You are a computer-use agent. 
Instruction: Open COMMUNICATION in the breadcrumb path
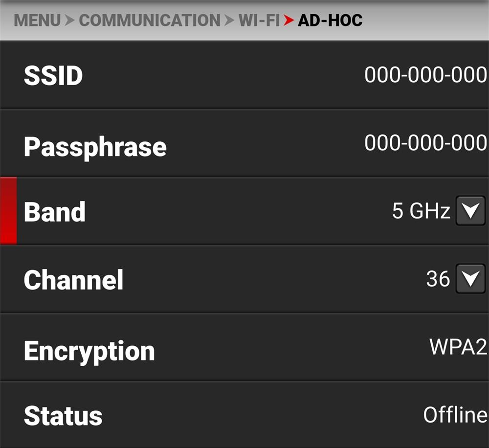tap(149, 21)
